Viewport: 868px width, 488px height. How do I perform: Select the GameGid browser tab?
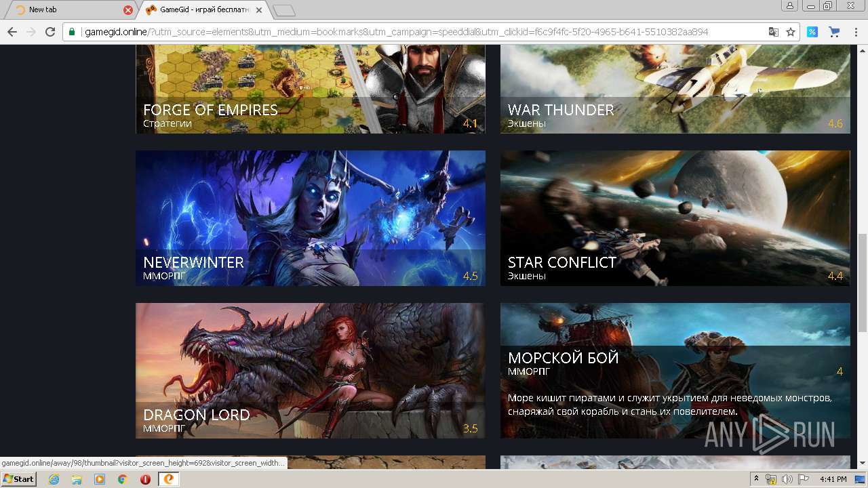click(203, 10)
